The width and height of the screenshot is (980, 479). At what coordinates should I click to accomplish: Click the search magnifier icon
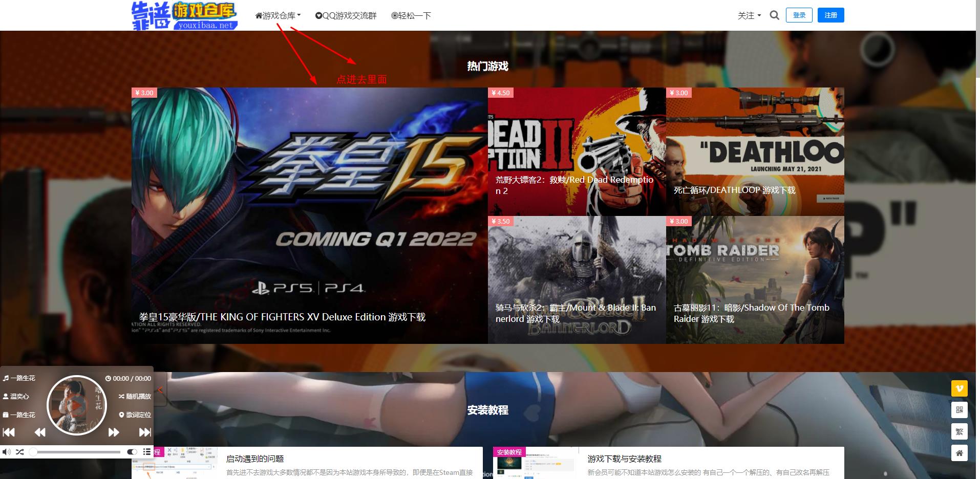click(775, 15)
